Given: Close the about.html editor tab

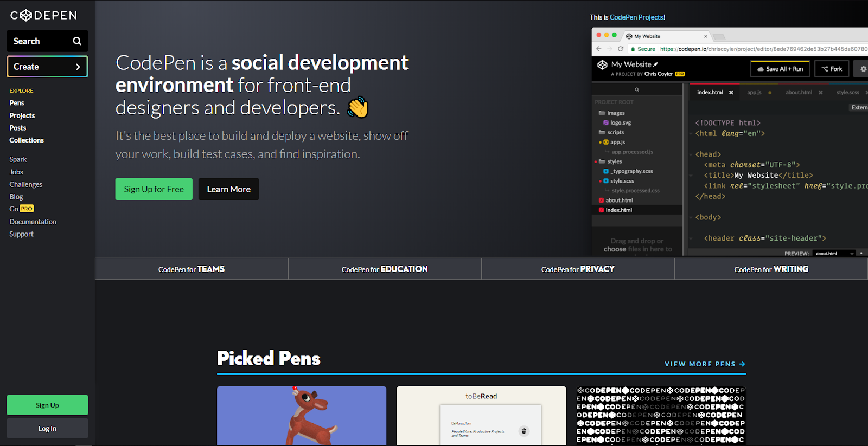Looking at the screenshot, I should pyautogui.click(x=821, y=93).
